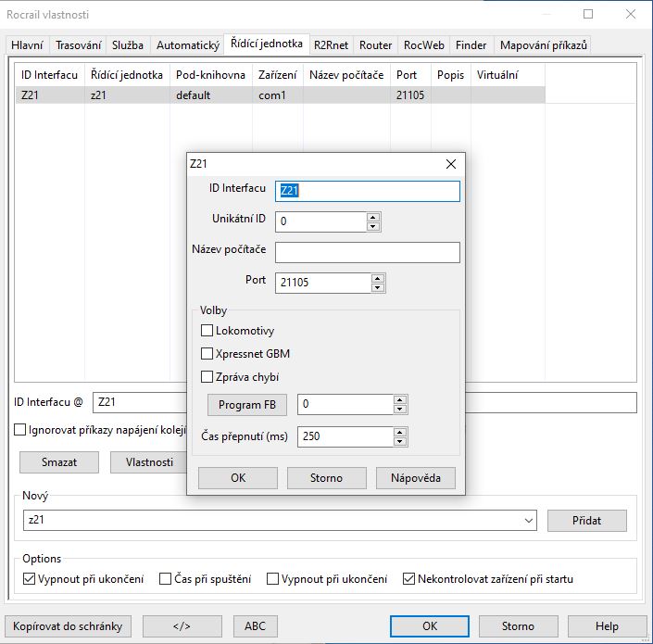Increase the Unikátní ID spinner value
Image resolution: width=653 pixels, height=644 pixels.
pyautogui.click(x=373, y=218)
